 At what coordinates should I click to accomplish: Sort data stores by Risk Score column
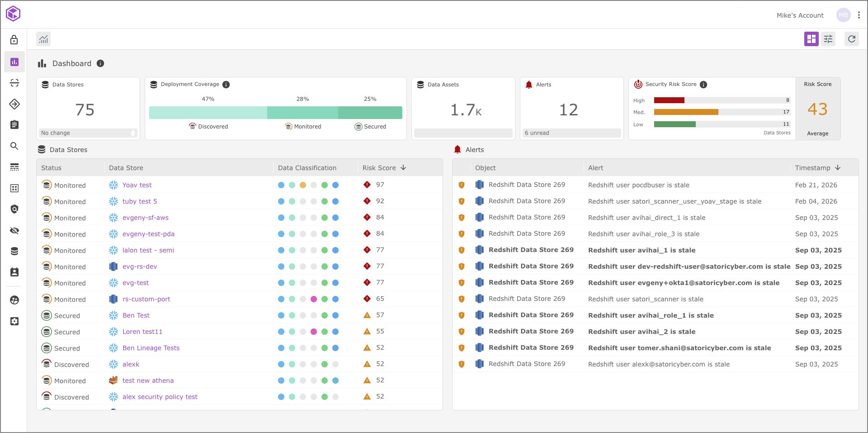pos(384,168)
